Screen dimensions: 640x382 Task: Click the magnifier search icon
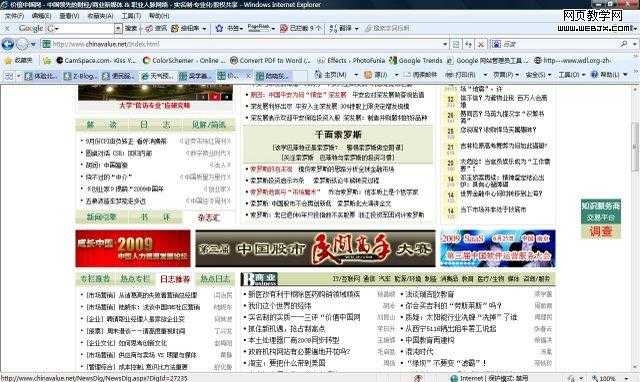(624, 44)
